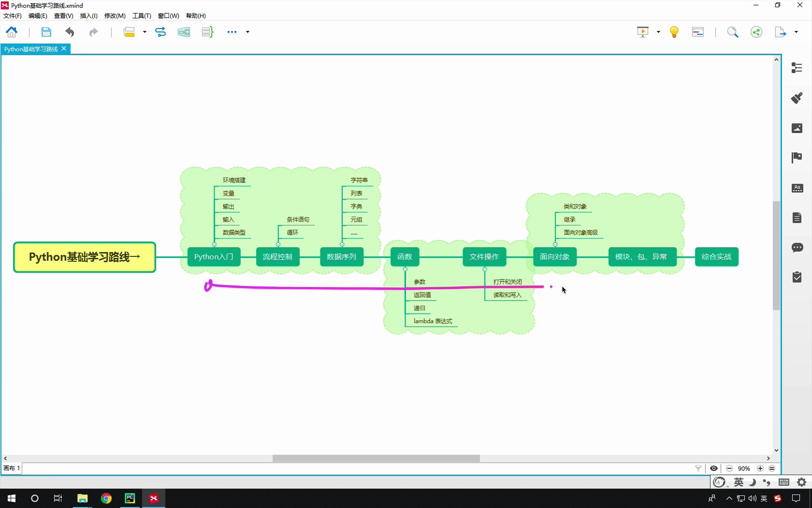Select the 画布 1 sheet tab
Viewport: 812px width, 508px height.
12,468
